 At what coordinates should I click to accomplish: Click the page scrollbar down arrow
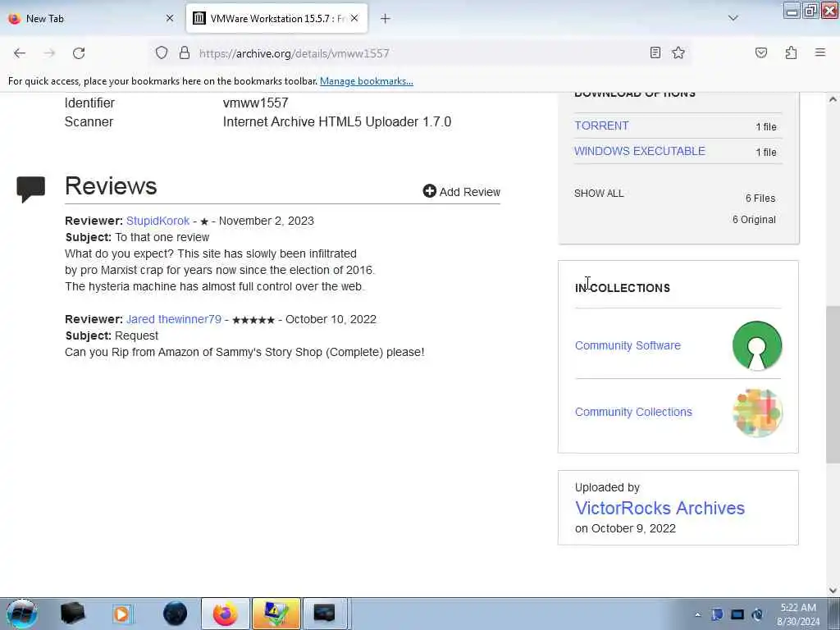coord(833,591)
